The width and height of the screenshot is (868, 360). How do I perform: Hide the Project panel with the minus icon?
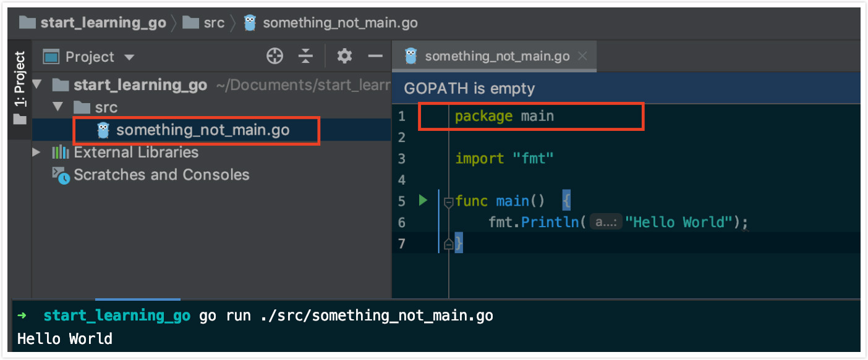(375, 56)
